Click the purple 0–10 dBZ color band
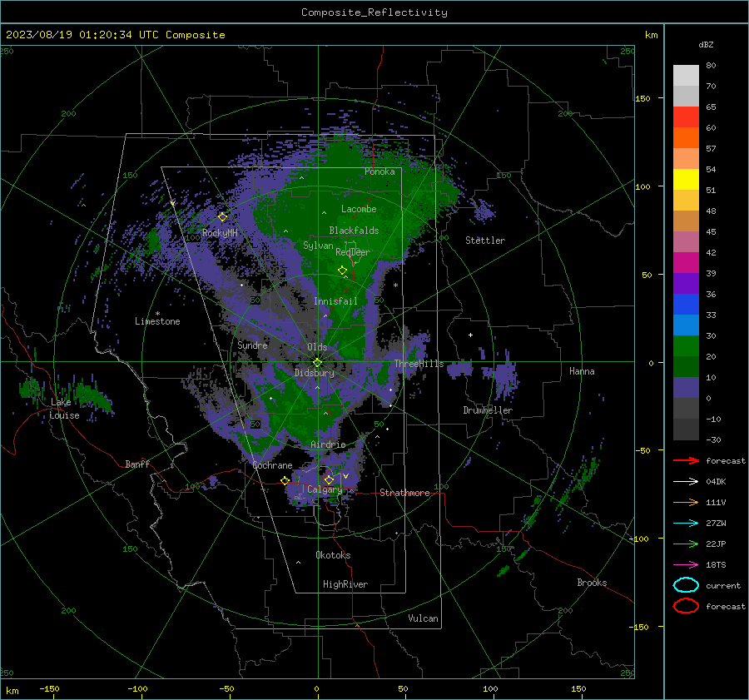Image resolution: width=749 pixels, height=700 pixels. [686, 388]
